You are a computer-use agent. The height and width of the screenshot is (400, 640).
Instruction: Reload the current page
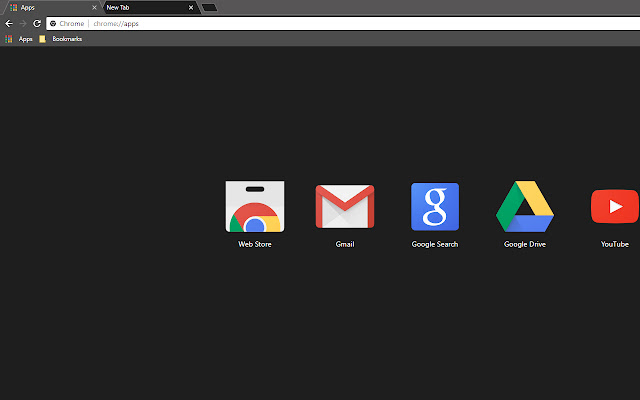(x=37, y=24)
